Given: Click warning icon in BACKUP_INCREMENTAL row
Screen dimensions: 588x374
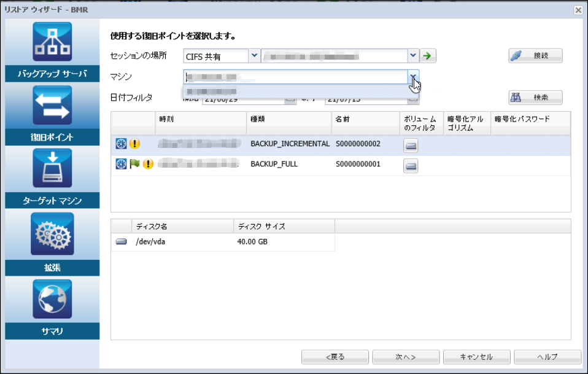Looking at the screenshot, I should click(134, 144).
